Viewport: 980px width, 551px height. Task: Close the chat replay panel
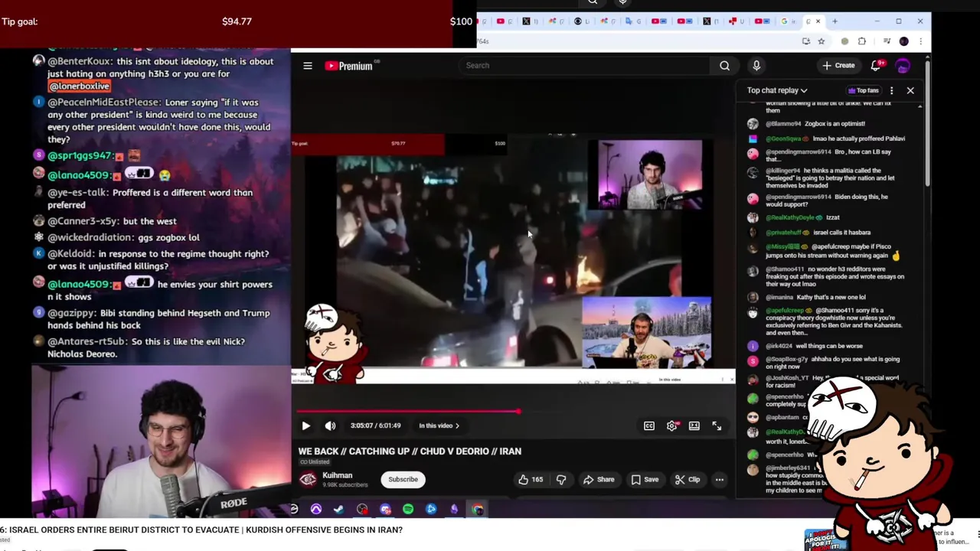click(x=910, y=90)
